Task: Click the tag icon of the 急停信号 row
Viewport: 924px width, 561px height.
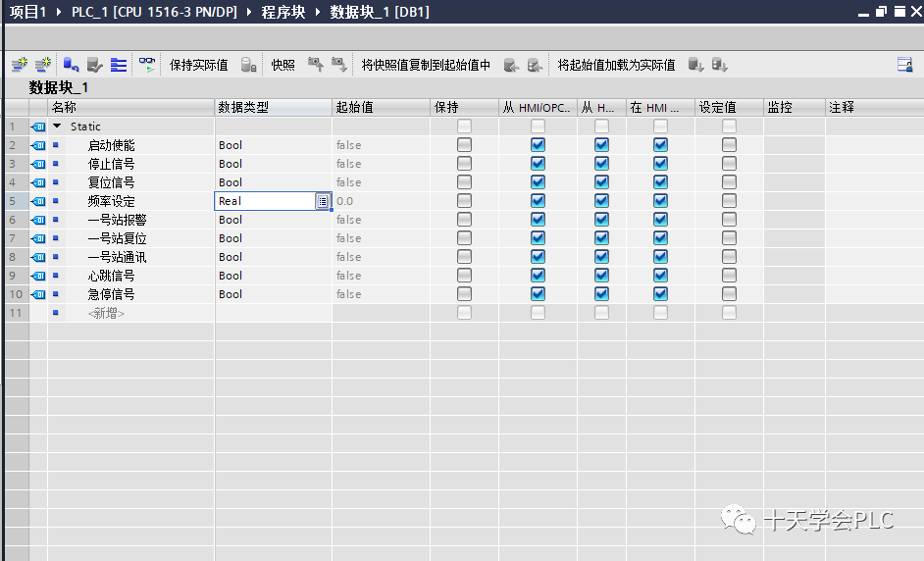Action: (38, 294)
